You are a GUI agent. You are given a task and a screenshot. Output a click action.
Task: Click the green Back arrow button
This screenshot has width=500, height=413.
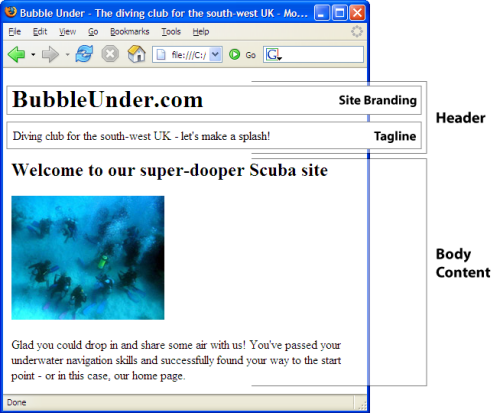coord(16,54)
